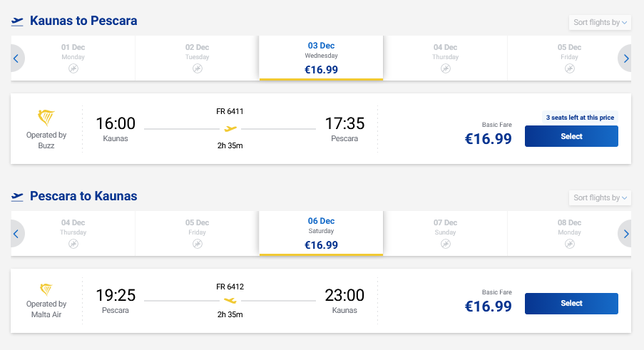The image size is (644, 350).
Task: Click the outbound Kaunas to Pescara plane icon
Action: pyautogui.click(x=18, y=21)
